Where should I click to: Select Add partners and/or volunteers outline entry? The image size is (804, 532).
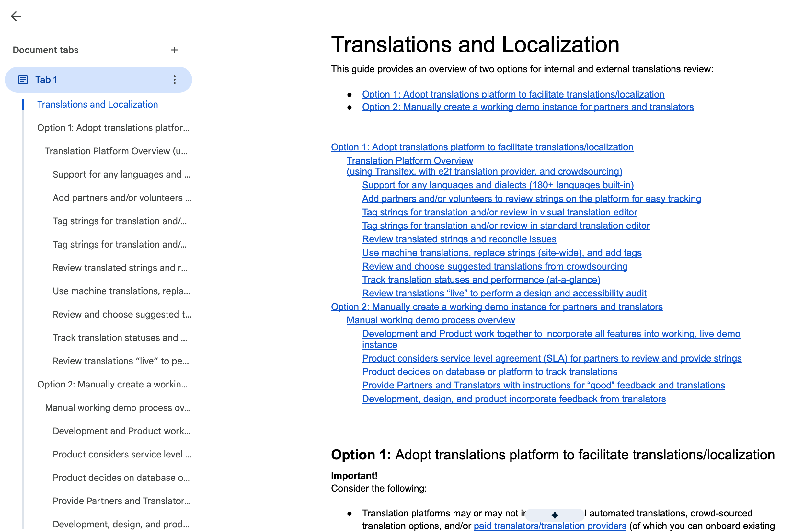122,198
